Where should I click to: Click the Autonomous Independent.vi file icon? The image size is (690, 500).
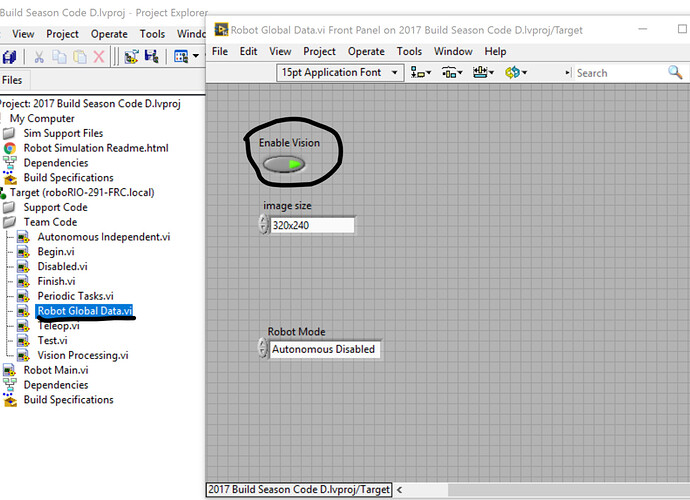23,237
